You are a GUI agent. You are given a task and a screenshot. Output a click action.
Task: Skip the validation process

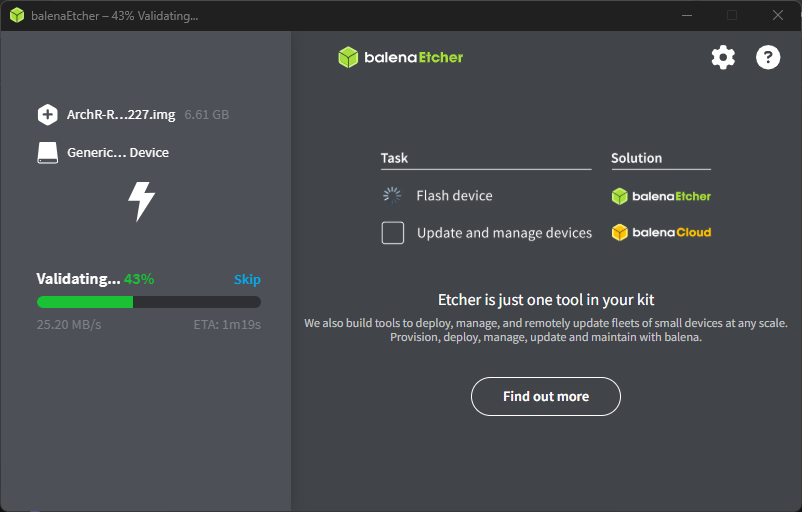[x=247, y=280]
